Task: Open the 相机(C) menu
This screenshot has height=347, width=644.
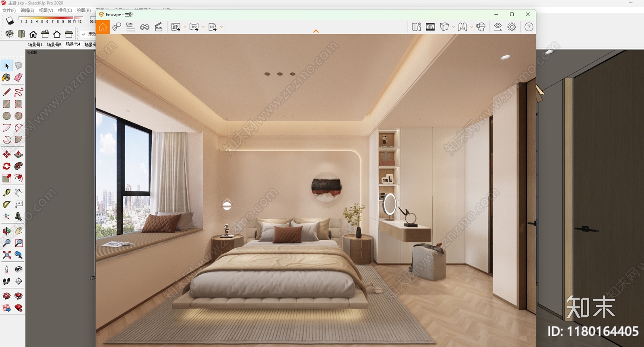Action: 65,10
